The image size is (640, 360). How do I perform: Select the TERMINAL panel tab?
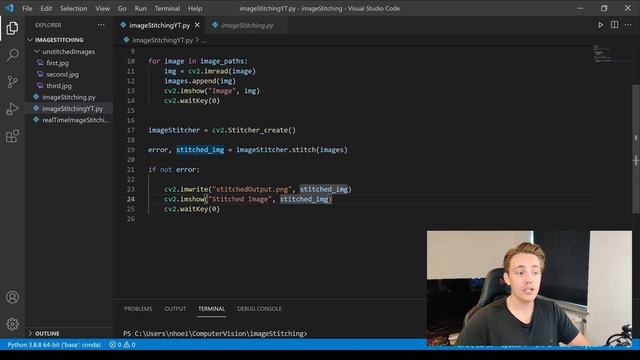[x=211, y=309]
